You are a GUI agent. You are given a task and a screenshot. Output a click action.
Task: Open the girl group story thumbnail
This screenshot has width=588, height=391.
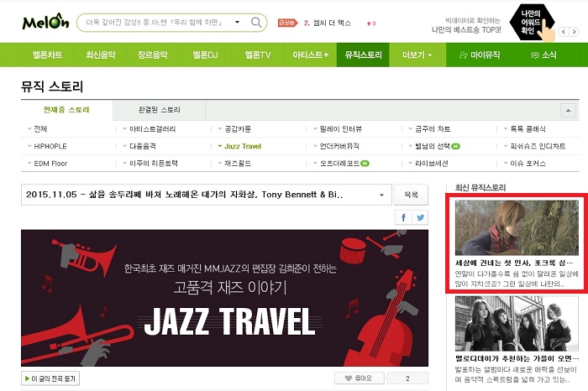coord(517,324)
